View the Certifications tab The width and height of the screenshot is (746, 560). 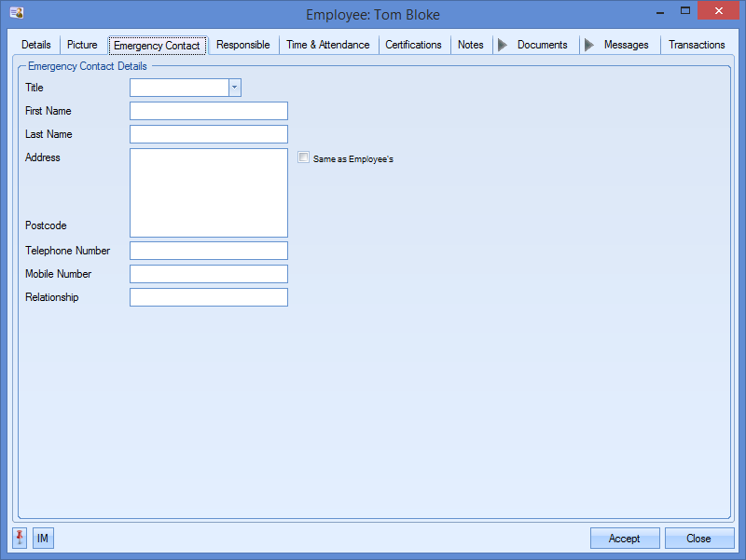tap(413, 45)
